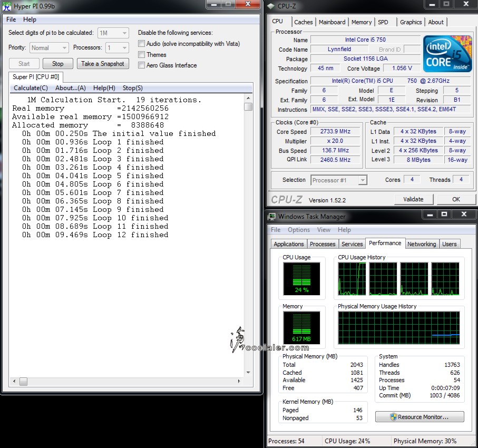Image resolution: width=478 pixels, height=448 pixels.
Task: Click the Physical Memory Usage History graph
Action: click(399, 328)
